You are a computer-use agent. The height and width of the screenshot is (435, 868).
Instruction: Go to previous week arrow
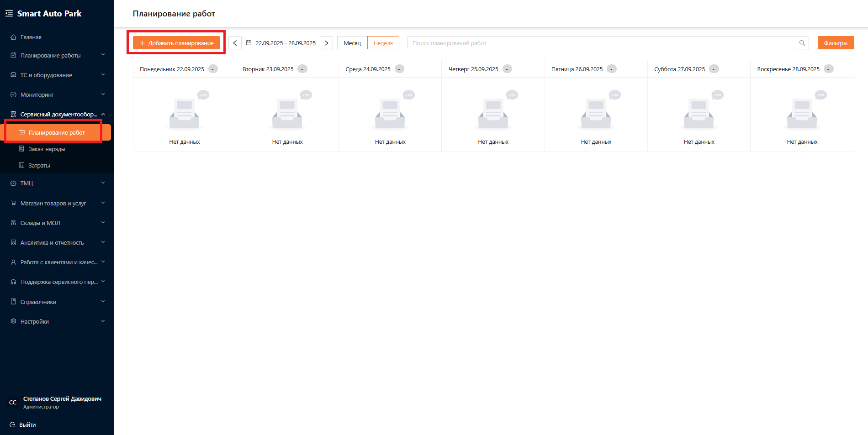coord(235,43)
